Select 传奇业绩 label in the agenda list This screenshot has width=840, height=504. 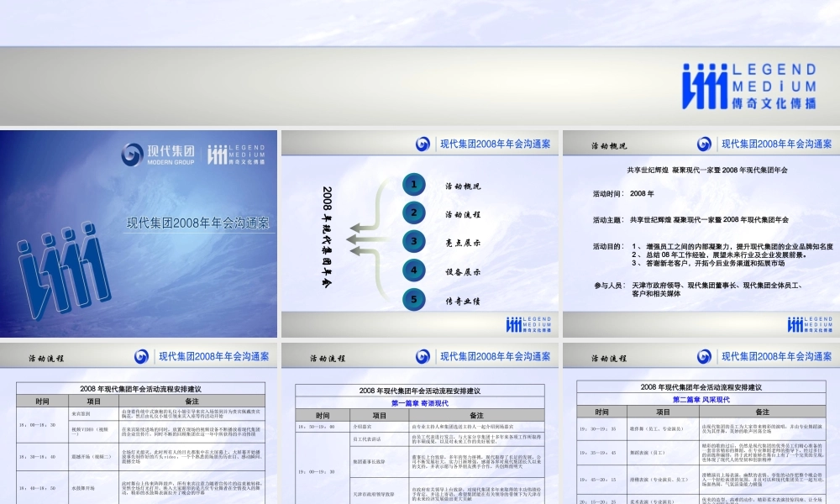(463, 301)
